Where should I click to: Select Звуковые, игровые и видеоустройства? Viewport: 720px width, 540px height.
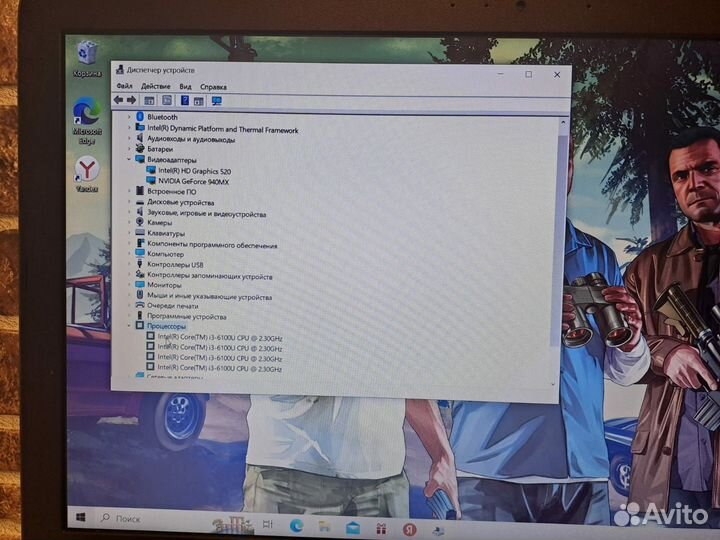(207, 214)
